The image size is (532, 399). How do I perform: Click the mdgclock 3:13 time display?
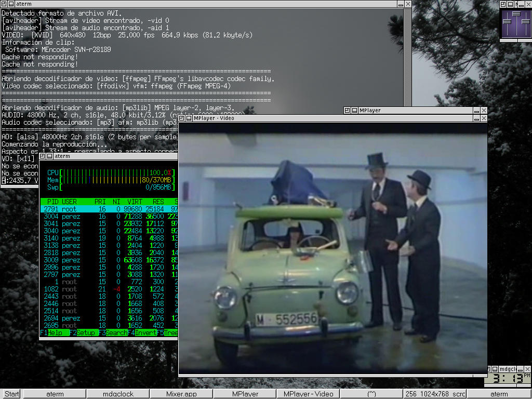507,378
